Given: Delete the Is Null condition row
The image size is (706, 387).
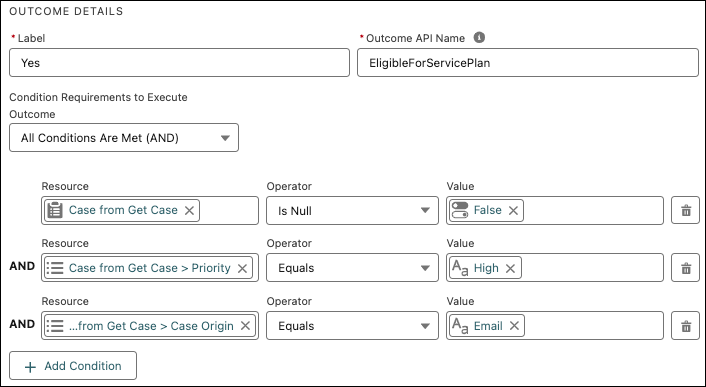Looking at the screenshot, I should pyautogui.click(x=685, y=210).
